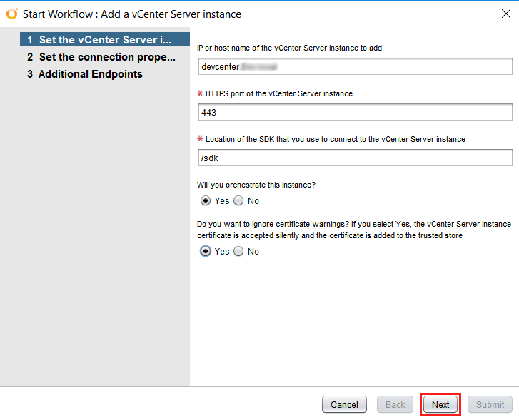The height and width of the screenshot is (420, 519).
Task: Click the 'Location of the SDK' label text
Action: point(336,139)
